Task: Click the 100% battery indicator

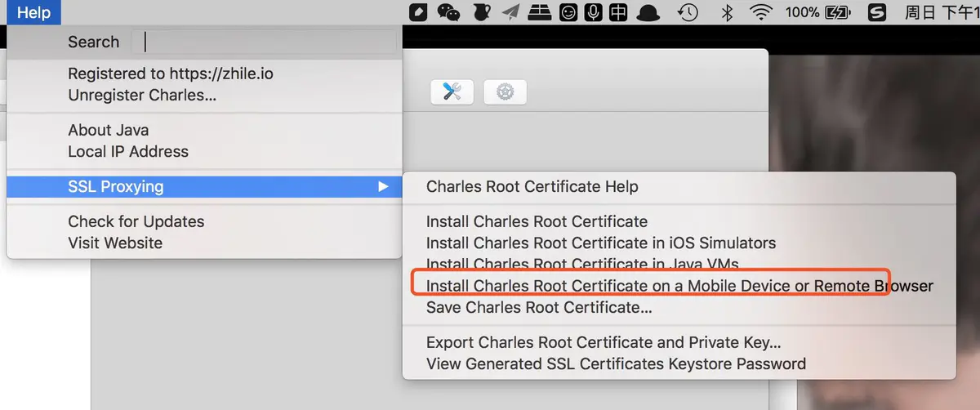Action: click(818, 12)
